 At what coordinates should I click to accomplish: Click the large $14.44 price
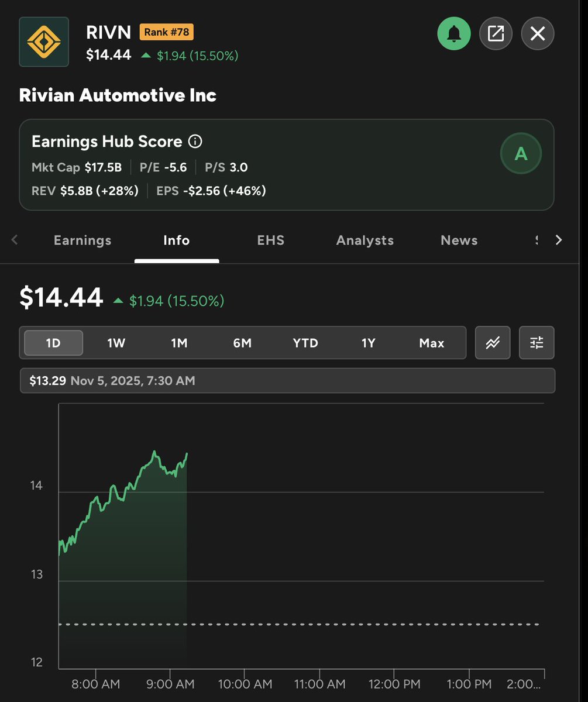(61, 298)
